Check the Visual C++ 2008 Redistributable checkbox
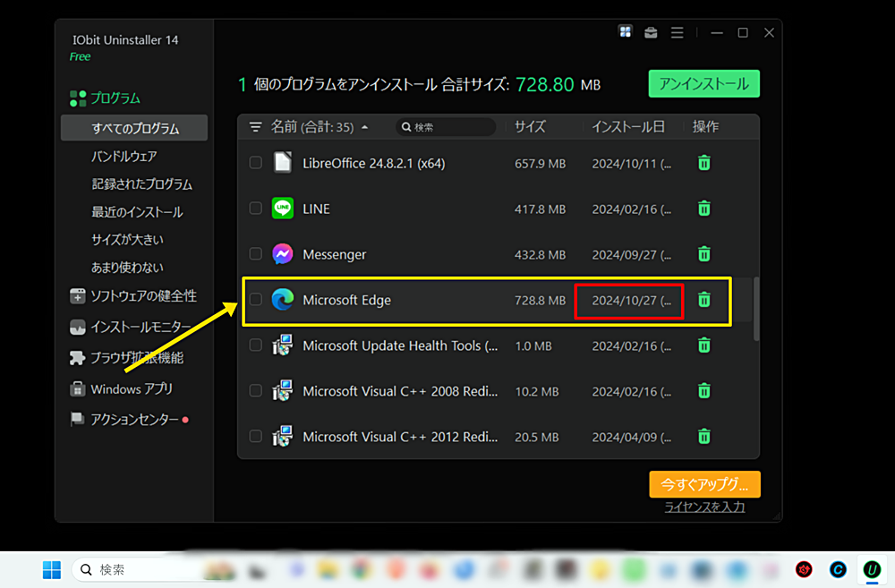895x588 pixels. 256,391
